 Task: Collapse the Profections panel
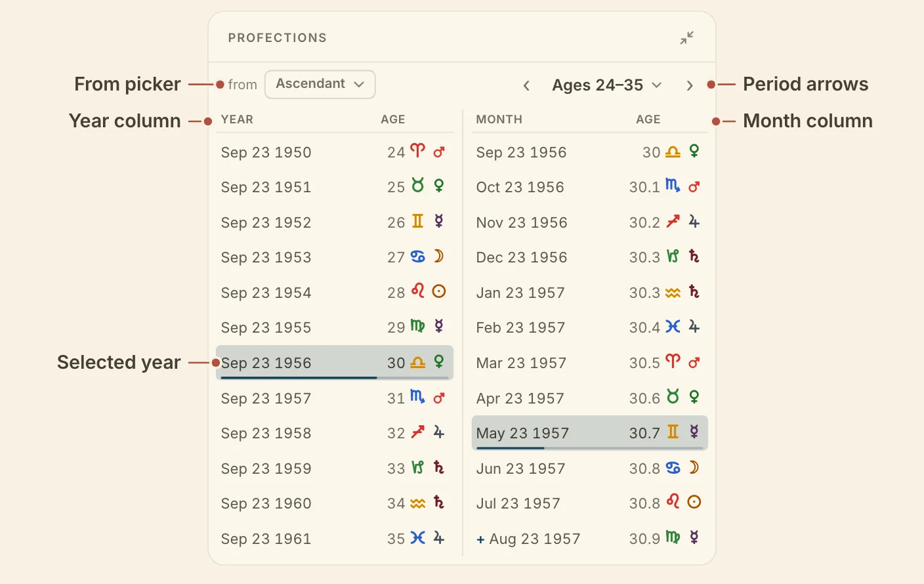point(687,38)
